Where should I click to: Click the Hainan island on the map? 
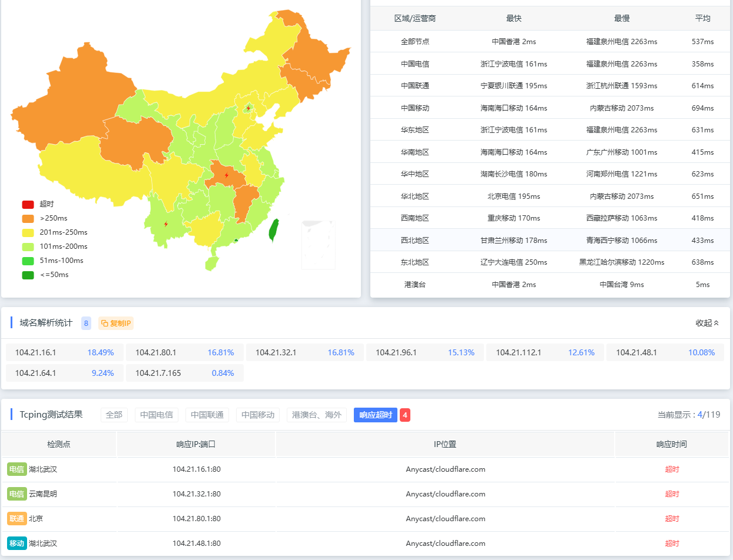(211, 262)
